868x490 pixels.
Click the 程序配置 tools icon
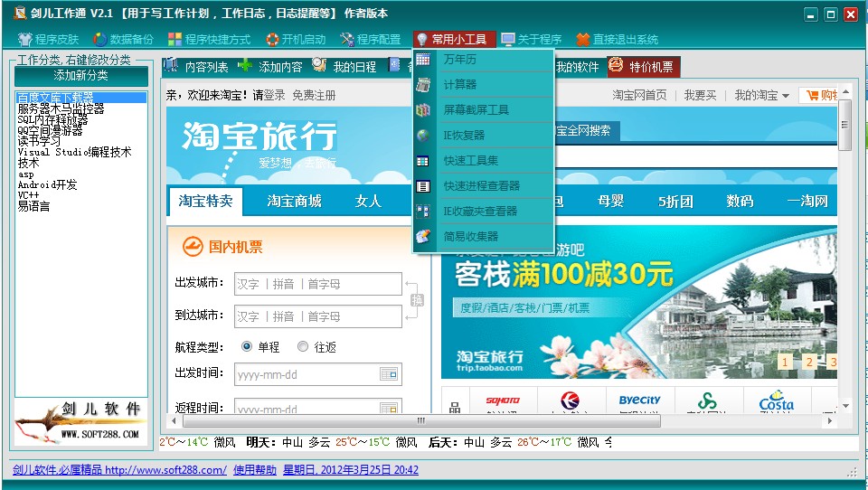[x=347, y=39]
